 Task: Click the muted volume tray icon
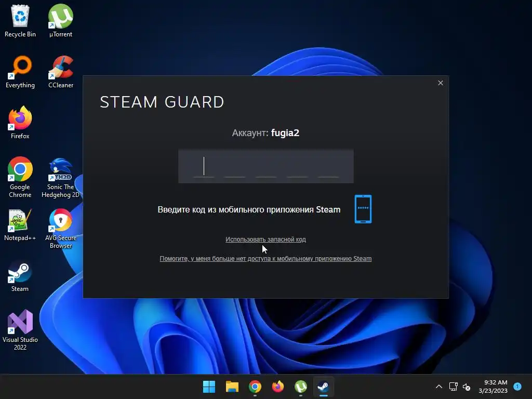click(x=467, y=387)
